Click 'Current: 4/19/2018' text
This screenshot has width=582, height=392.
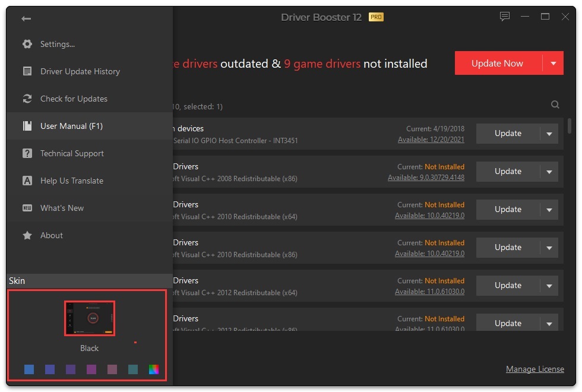435,129
